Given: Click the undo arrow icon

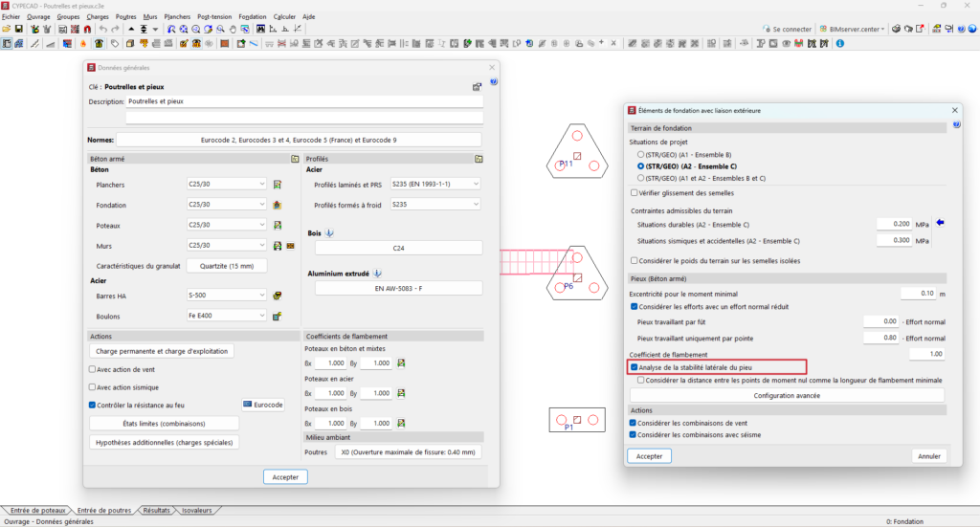Looking at the screenshot, I should 103,30.
